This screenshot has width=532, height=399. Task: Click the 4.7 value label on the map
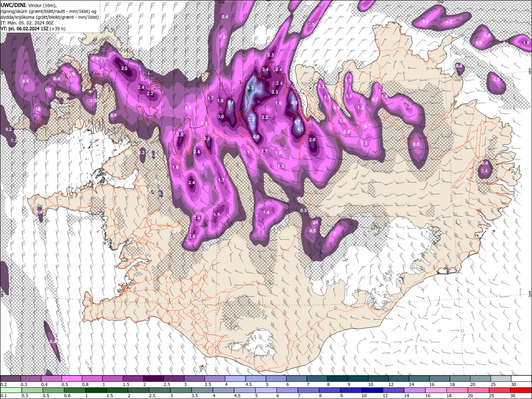tap(297, 122)
